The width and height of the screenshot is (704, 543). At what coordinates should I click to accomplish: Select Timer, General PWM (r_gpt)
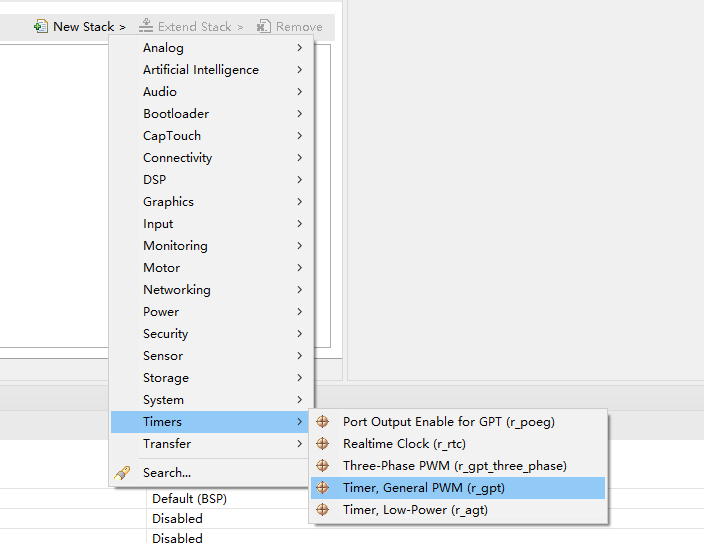(x=424, y=488)
